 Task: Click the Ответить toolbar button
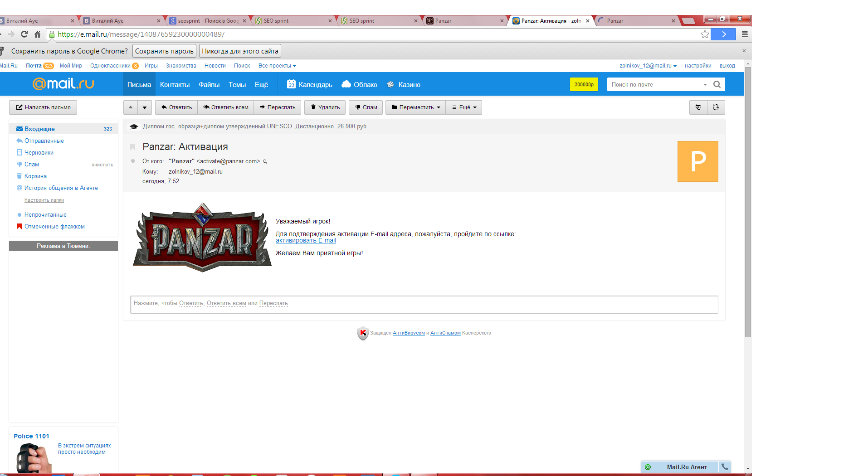[176, 107]
